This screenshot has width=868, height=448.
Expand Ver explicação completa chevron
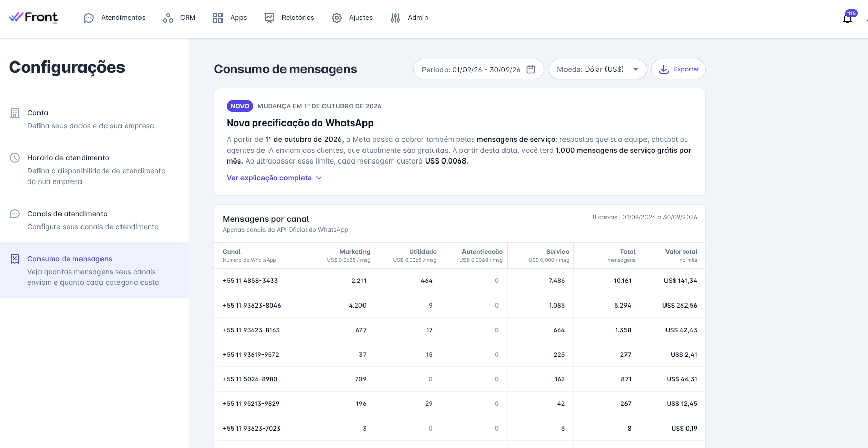(x=319, y=178)
